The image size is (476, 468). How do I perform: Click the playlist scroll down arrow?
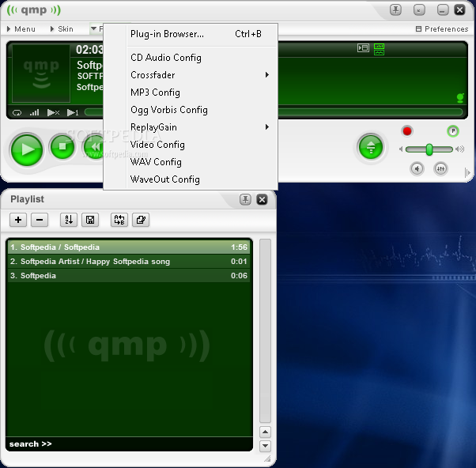pyautogui.click(x=266, y=446)
